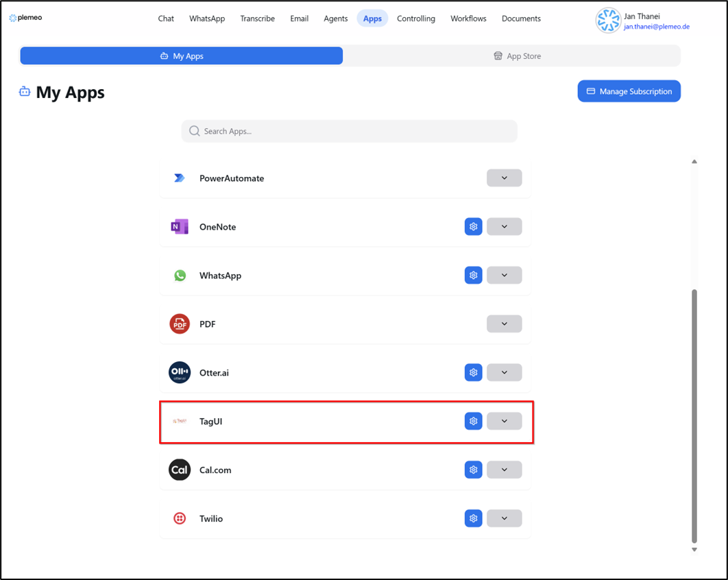Image resolution: width=728 pixels, height=580 pixels.
Task: Click the Otter.ai app icon
Action: tap(179, 372)
